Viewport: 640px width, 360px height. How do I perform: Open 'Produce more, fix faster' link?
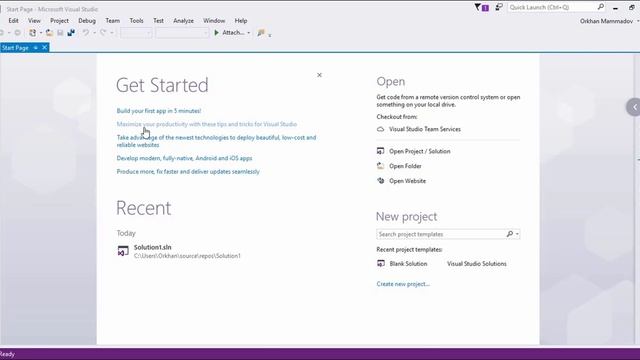coord(188,171)
